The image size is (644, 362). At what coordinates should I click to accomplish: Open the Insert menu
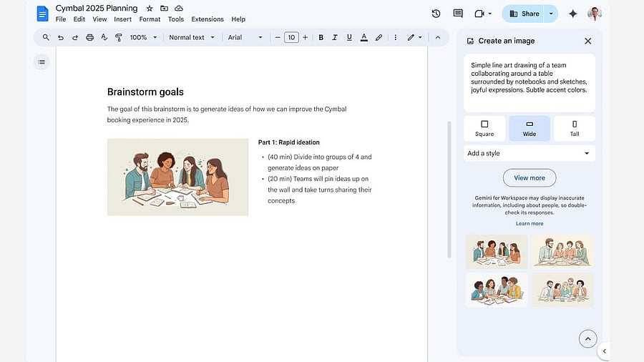[x=123, y=19]
